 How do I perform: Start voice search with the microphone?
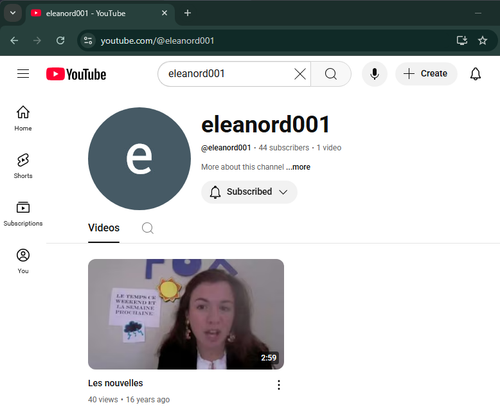coord(375,74)
